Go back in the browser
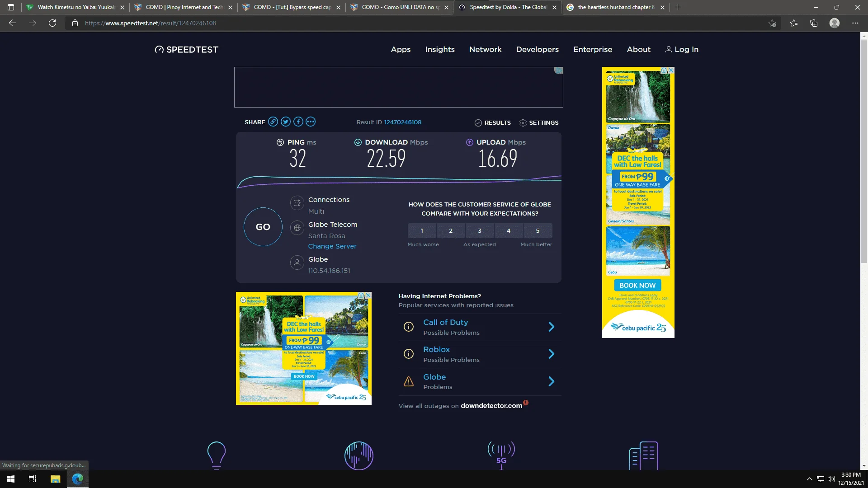The image size is (868, 488). click(13, 23)
